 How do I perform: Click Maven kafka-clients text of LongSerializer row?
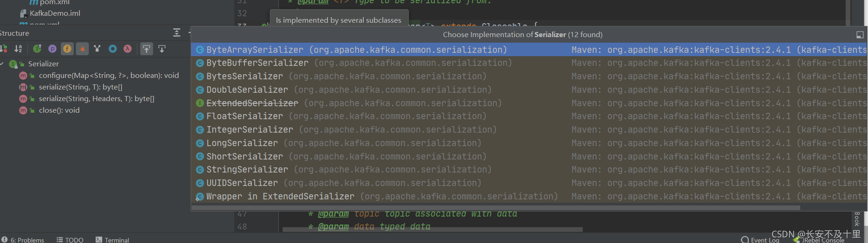(x=719, y=143)
